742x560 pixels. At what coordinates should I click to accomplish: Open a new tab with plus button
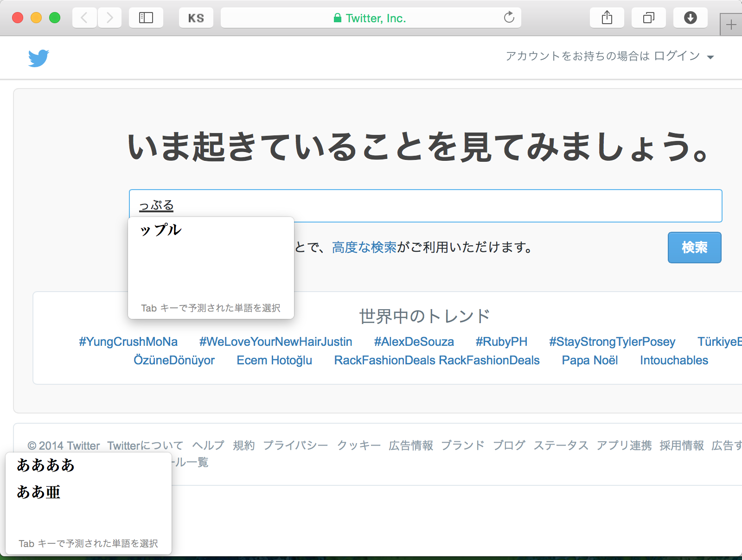[731, 25]
